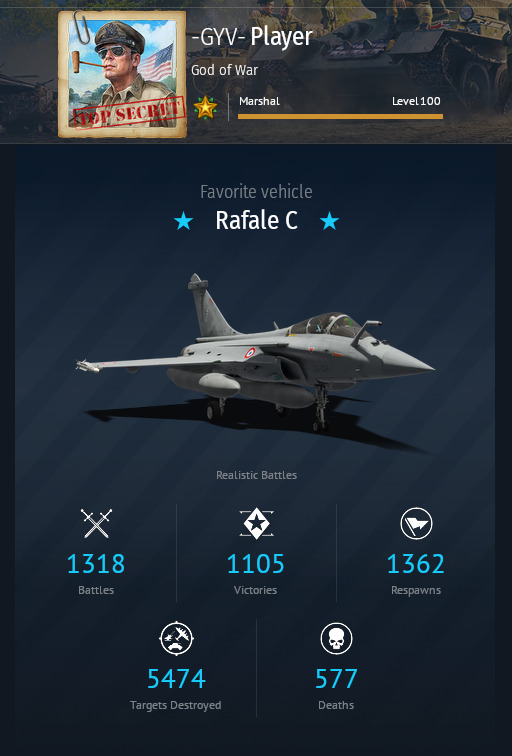Open the Top Secret player avatar
Viewport: 512px width, 756px height.
122,74
